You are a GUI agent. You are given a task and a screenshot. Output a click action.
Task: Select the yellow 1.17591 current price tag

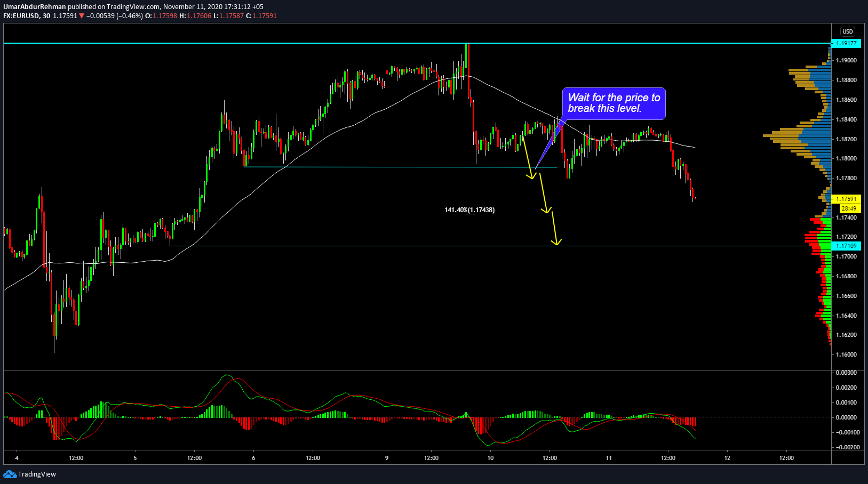point(846,199)
